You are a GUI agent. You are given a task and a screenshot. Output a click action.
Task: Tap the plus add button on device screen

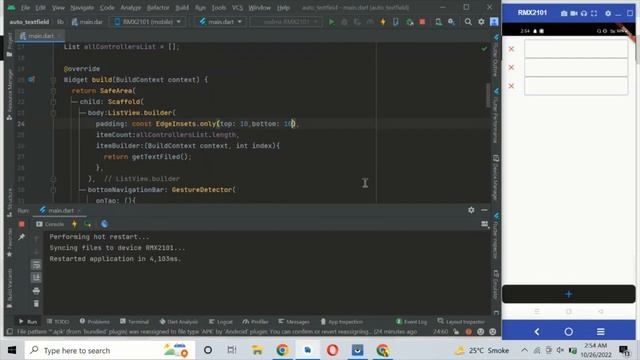[569, 294]
